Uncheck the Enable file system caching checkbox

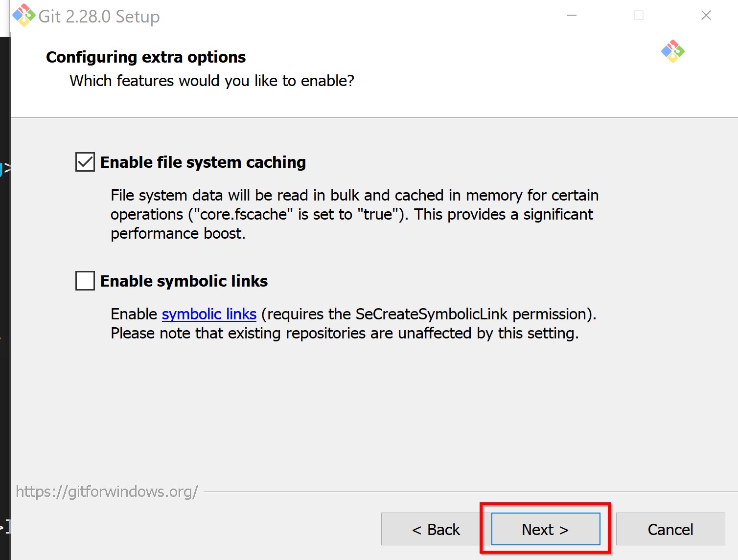point(85,162)
